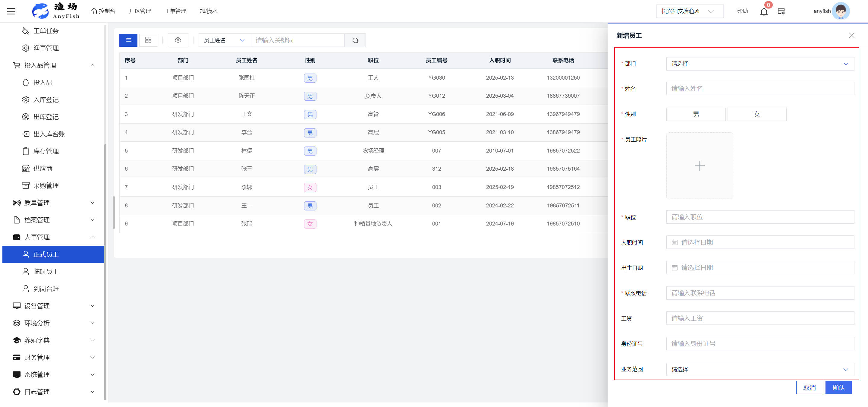Open 入职时间 date picker field
The width and height of the screenshot is (868, 407).
tap(760, 242)
